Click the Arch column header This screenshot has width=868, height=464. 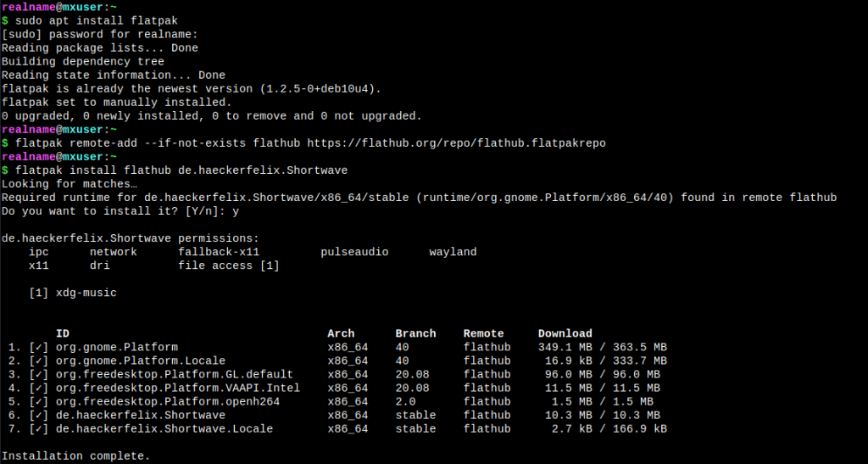(x=341, y=333)
